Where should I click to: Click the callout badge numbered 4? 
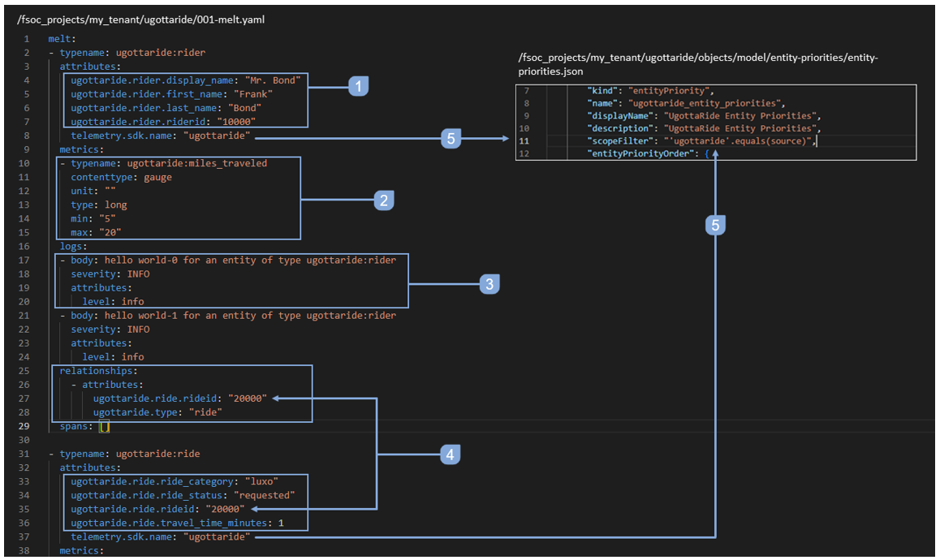(x=450, y=455)
